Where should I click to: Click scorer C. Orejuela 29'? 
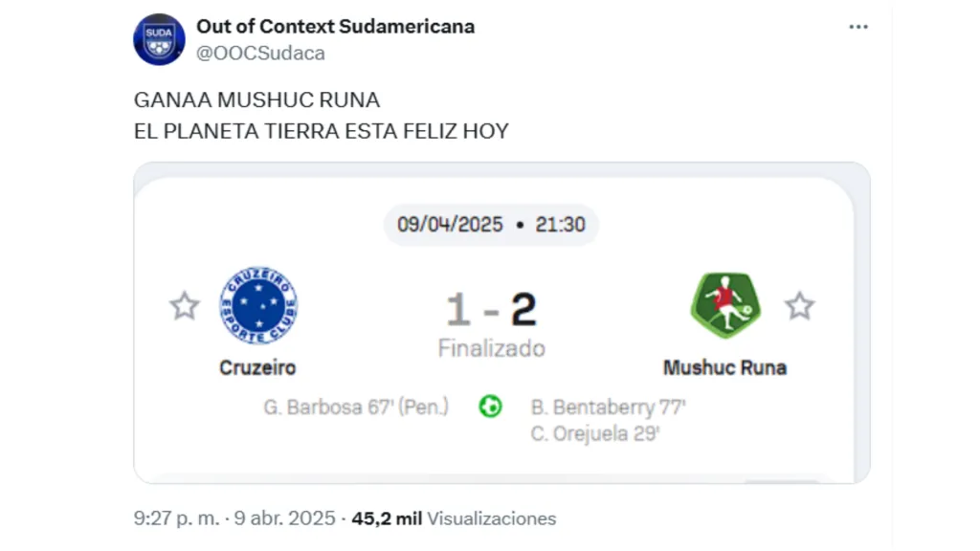[x=594, y=433]
